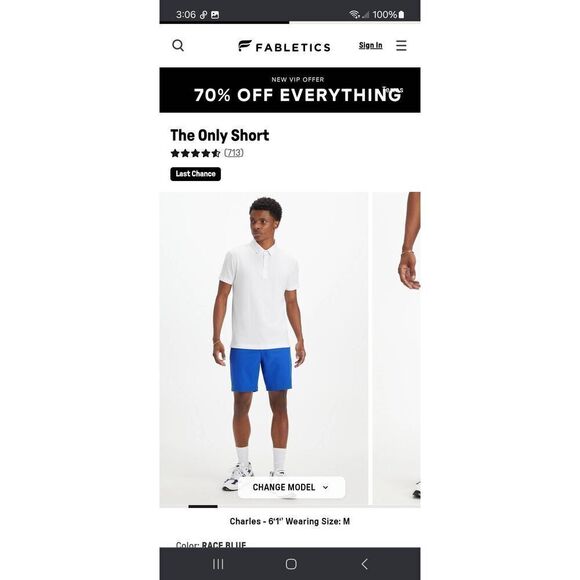Select the partially visible second product image
Image resolution: width=580 pixels, height=580 pixels.
click(x=396, y=348)
